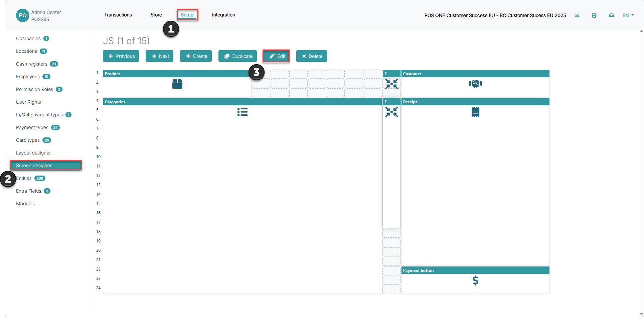Image resolution: width=644 pixels, height=317 pixels.
Task: Go to Next screen design
Action: (x=159, y=56)
